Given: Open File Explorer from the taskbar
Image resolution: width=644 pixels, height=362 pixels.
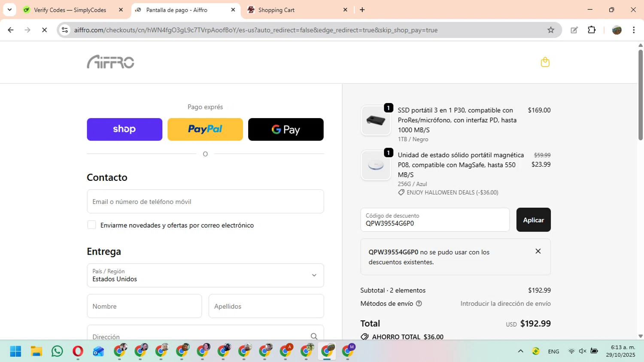Looking at the screenshot, I should point(36,351).
